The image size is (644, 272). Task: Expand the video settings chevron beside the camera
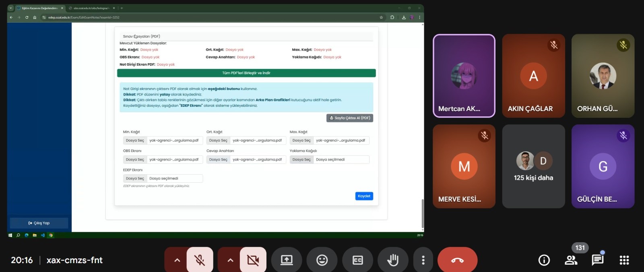[x=230, y=260]
